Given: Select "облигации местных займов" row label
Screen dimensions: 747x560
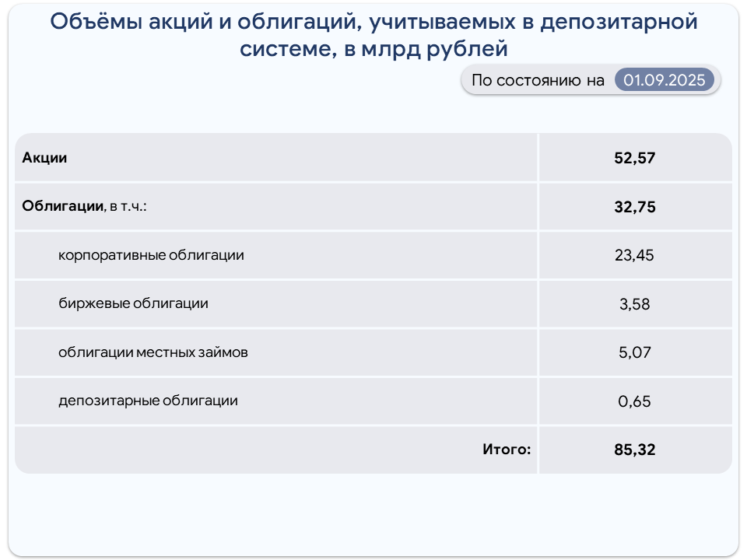Looking at the screenshot, I should click(153, 352).
